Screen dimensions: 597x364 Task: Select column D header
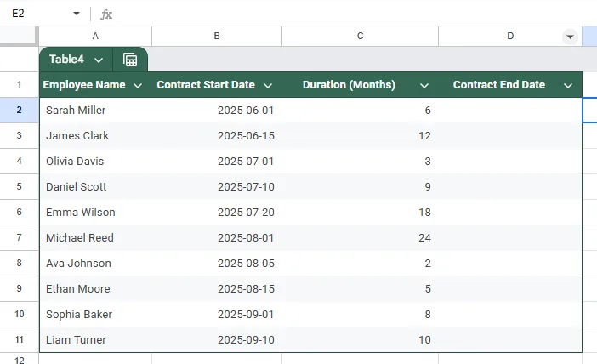510,37
